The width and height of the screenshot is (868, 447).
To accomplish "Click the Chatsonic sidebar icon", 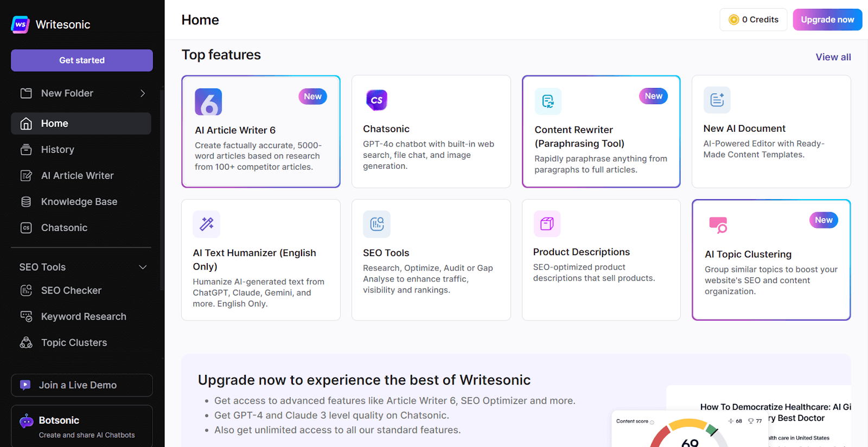I will tap(26, 228).
